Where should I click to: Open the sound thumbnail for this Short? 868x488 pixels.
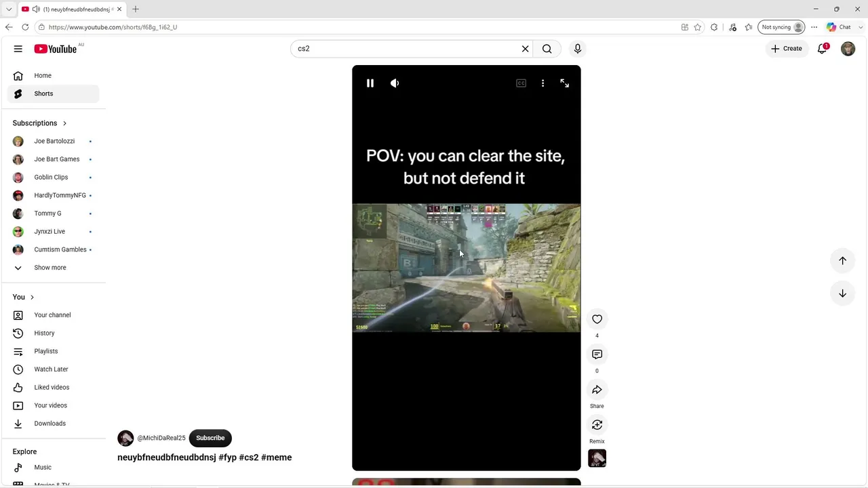pyautogui.click(x=597, y=458)
